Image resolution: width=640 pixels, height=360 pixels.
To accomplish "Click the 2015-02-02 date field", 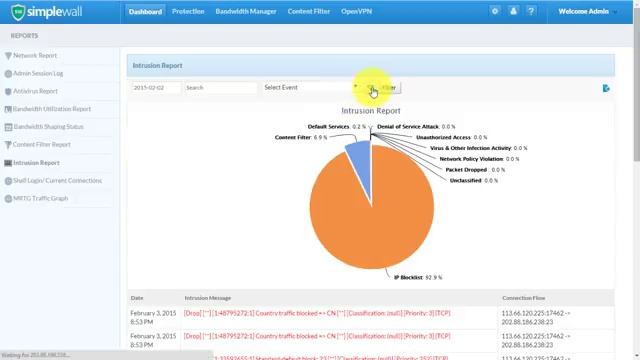I will (x=156, y=87).
